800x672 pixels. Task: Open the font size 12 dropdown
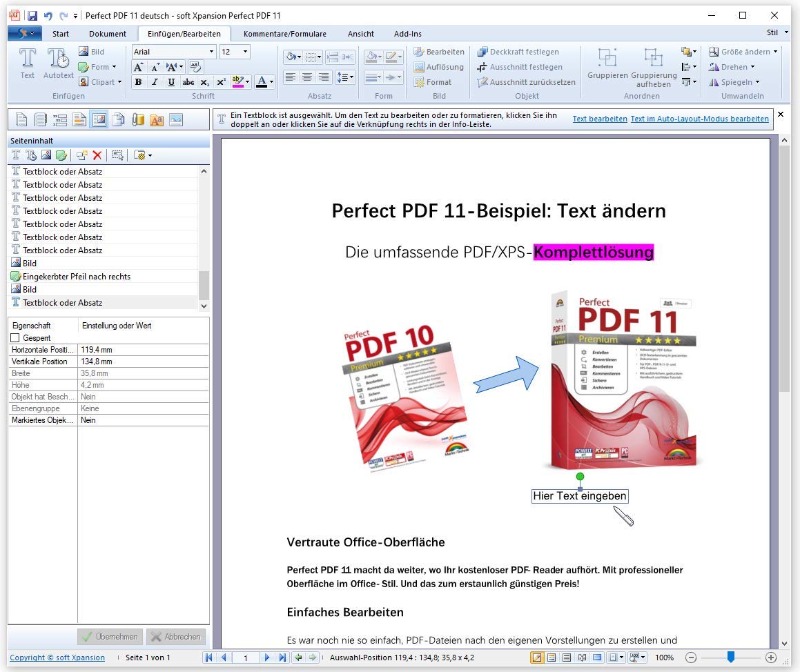click(x=245, y=52)
